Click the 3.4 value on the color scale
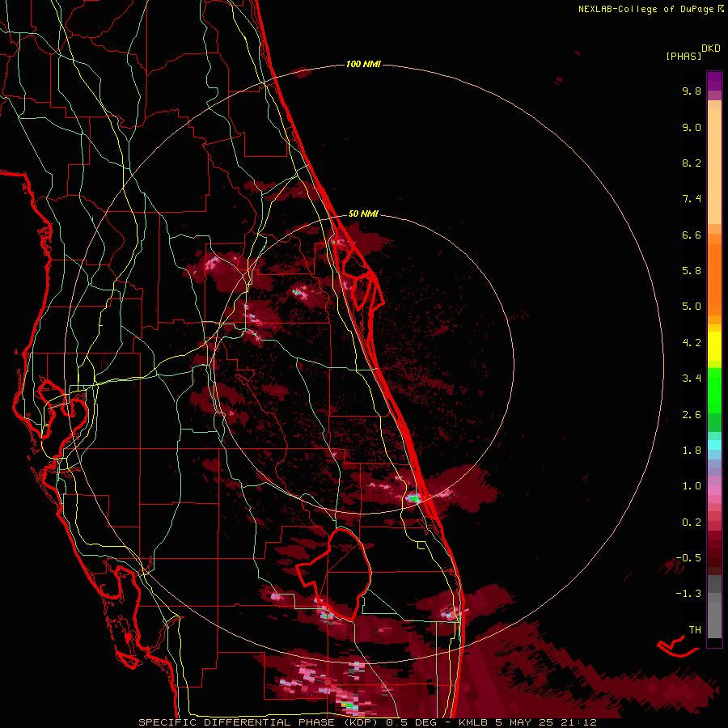 coord(692,379)
